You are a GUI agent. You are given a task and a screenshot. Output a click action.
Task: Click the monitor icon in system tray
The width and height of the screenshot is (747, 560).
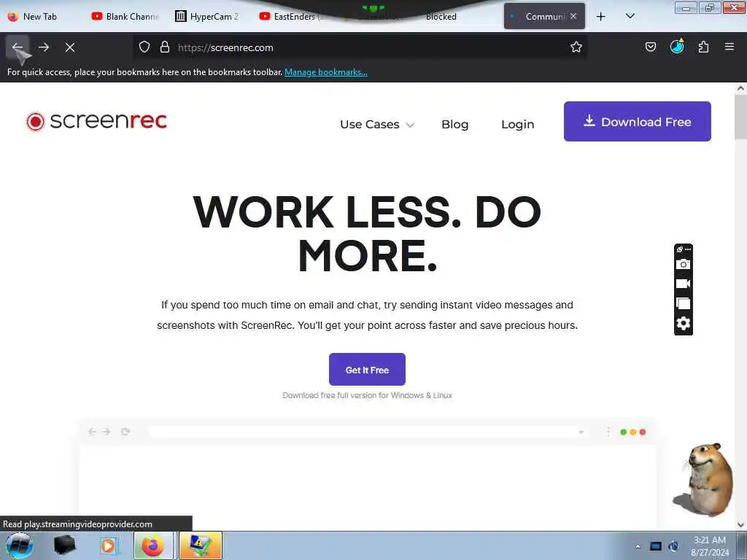656,546
